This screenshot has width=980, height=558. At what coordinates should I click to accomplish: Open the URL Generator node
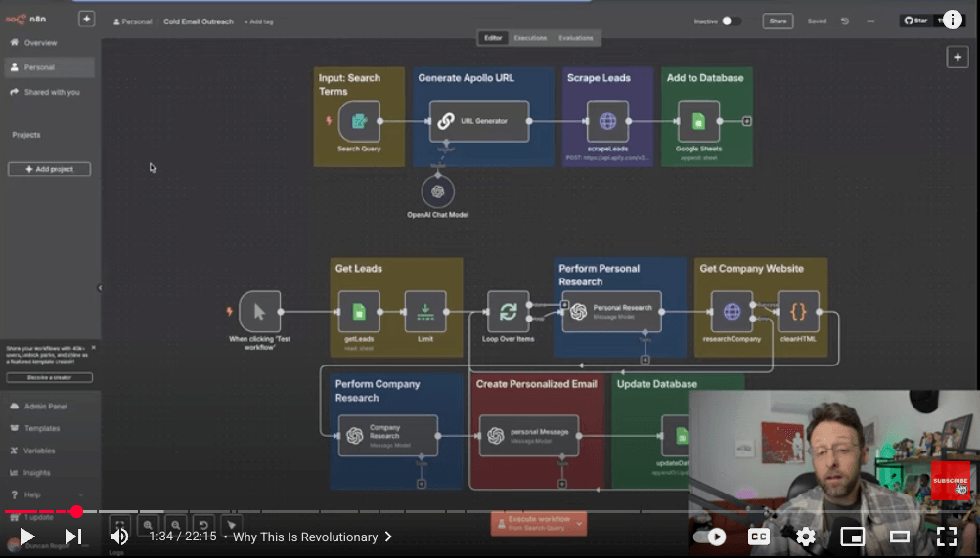(479, 121)
